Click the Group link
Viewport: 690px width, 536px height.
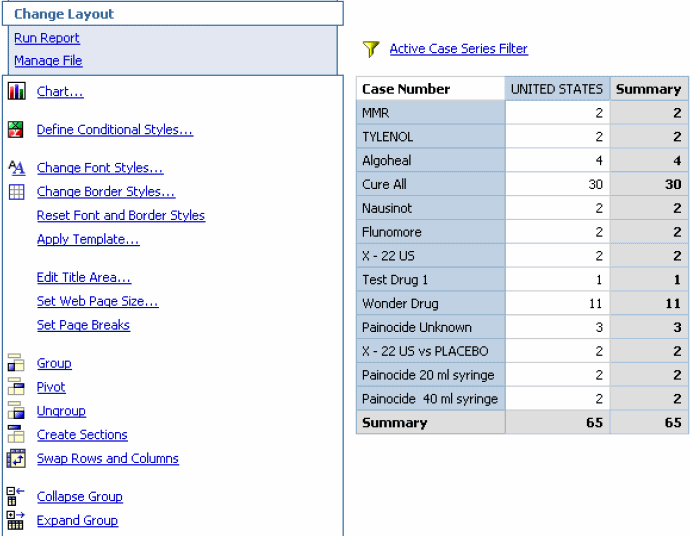pos(54,363)
